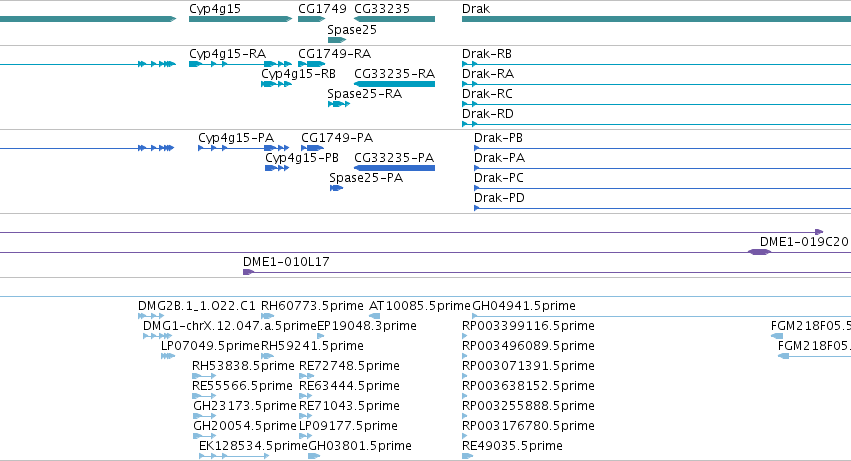851x461 pixels.
Task: Click the GH20054.5prime EST label
Action: pyautogui.click(x=245, y=427)
